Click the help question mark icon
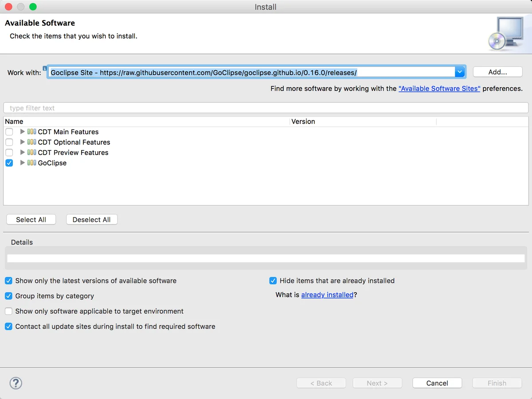Viewport: 532px width, 399px height. coord(16,383)
